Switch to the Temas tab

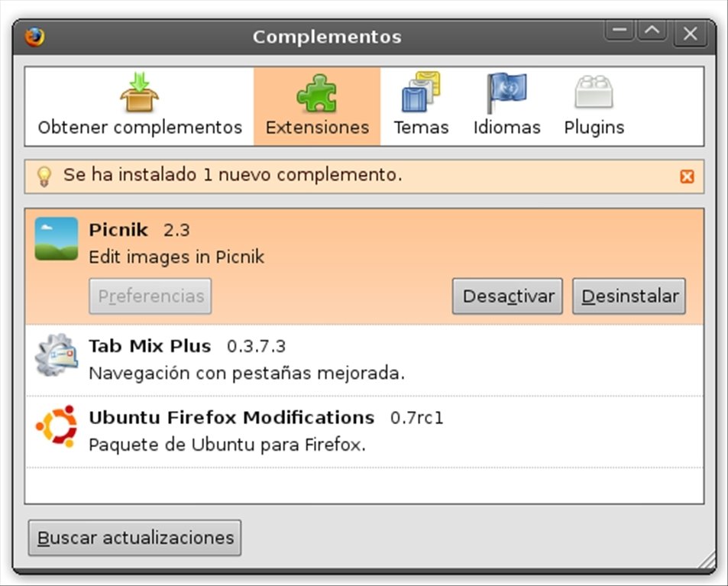click(x=421, y=106)
